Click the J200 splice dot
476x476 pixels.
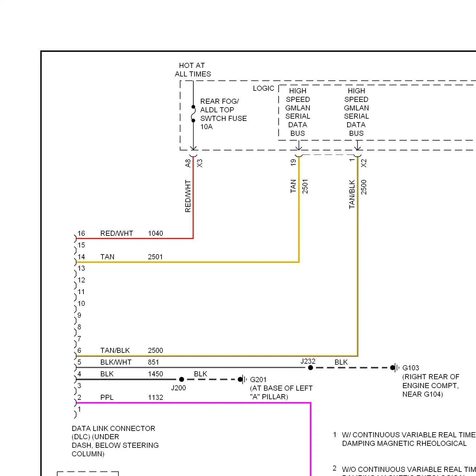182,379
